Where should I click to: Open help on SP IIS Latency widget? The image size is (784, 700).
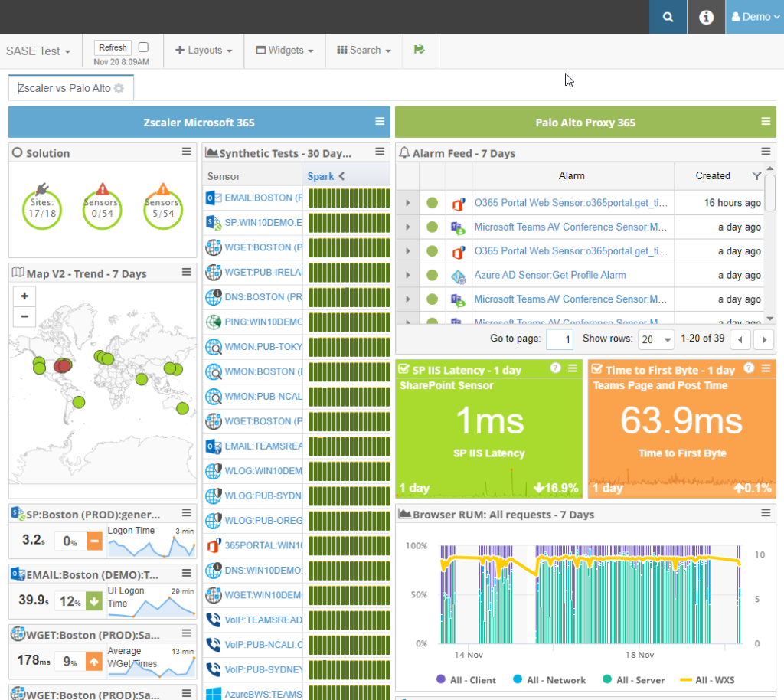[557, 368]
